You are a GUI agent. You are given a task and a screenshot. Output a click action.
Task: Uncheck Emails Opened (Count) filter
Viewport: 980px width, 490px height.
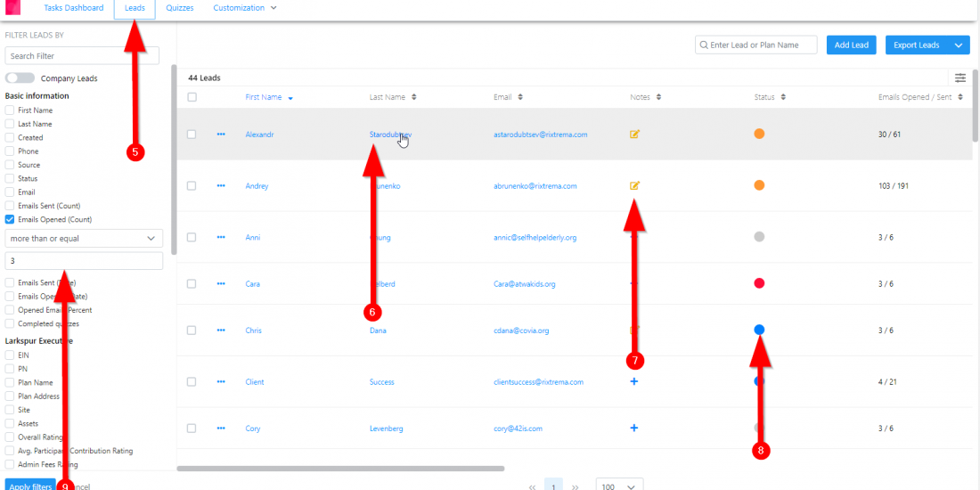(10, 219)
